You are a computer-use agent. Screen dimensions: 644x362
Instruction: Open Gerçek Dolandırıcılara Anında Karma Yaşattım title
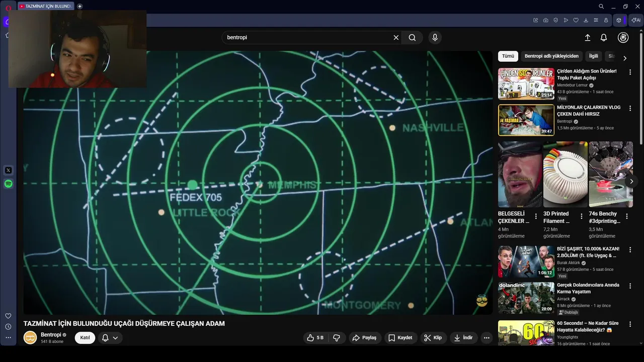pyautogui.click(x=588, y=288)
